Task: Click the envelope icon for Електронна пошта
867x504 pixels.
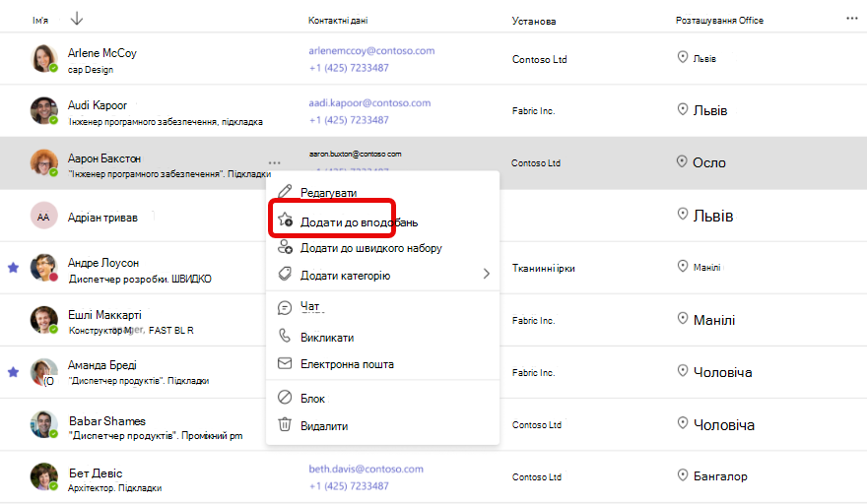Action: pos(285,363)
